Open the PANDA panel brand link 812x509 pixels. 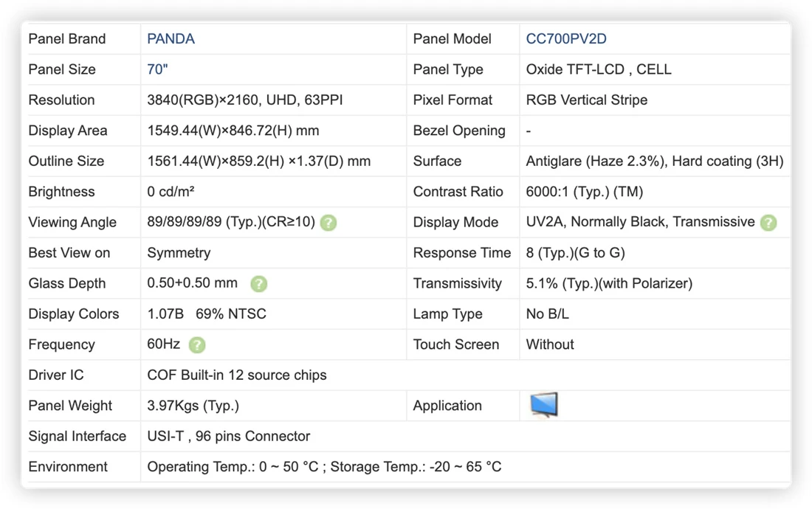171,39
